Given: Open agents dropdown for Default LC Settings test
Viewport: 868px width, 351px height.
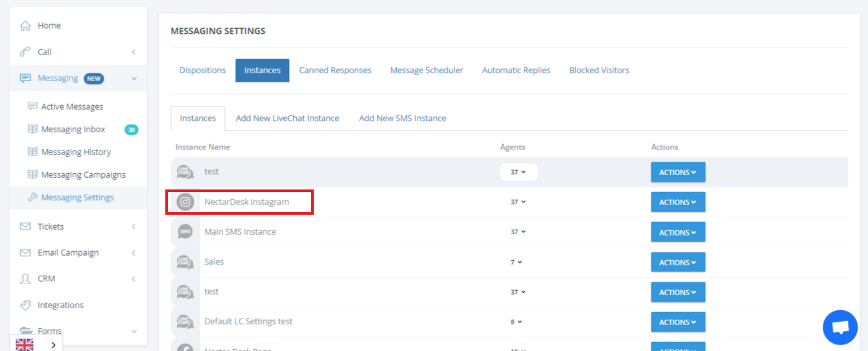Looking at the screenshot, I should click(x=517, y=321).
